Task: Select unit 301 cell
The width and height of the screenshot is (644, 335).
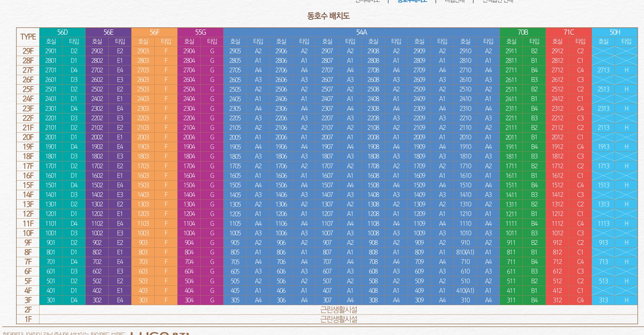Action: tap(51, 300)
